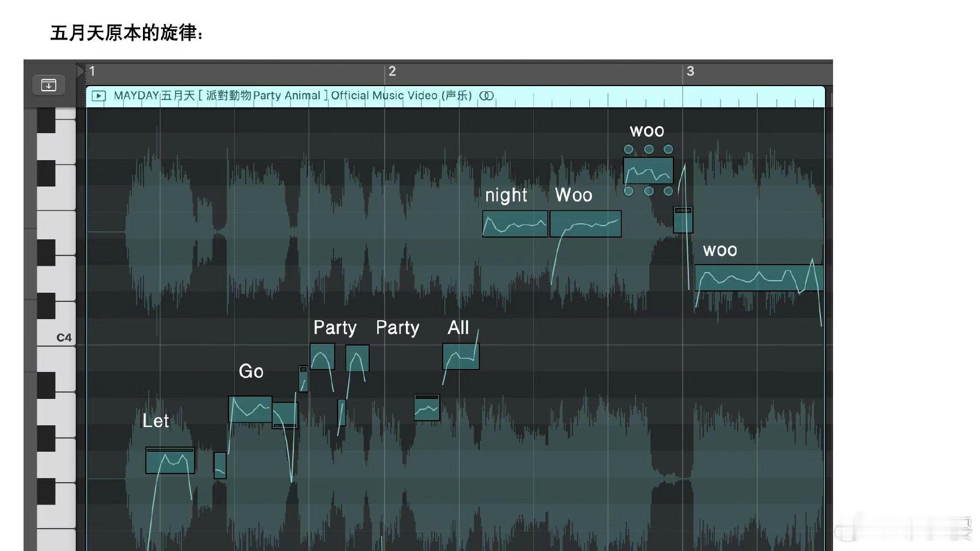The image size is (980, 551).
Task: Click the MAYDAY Party Animal region title
Action: tap(293, 96)
